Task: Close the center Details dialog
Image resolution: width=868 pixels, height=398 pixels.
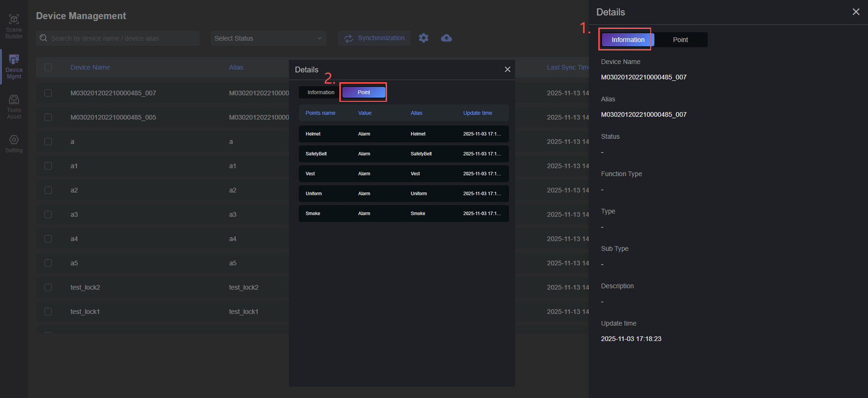Action: 507,70
